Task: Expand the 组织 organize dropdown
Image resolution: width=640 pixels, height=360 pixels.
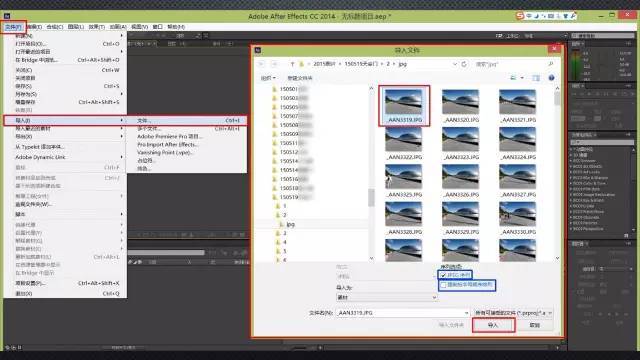Action: coord(268,78)
